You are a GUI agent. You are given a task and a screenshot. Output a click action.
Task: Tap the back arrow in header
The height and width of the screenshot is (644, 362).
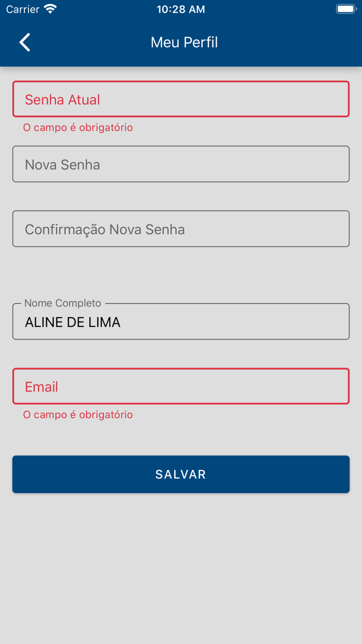coord(25,42)
